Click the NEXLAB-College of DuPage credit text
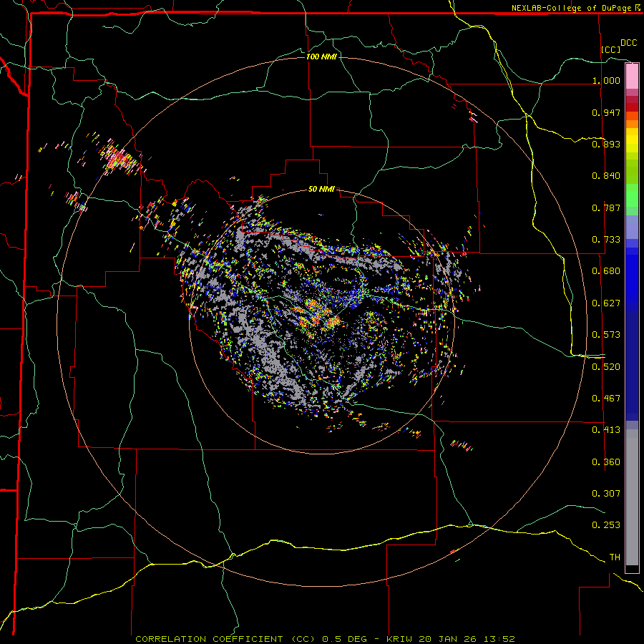Image resolution: width=644 pixels, height=644 pixels. coord(572,8)
